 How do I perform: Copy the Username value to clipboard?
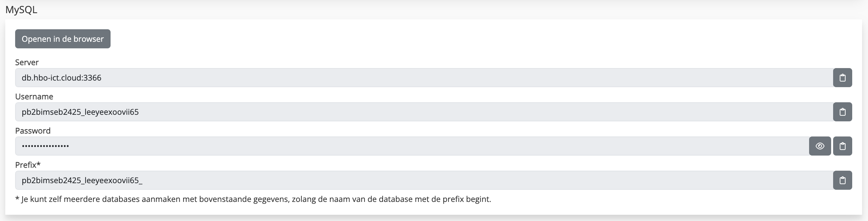click(842, 112)
